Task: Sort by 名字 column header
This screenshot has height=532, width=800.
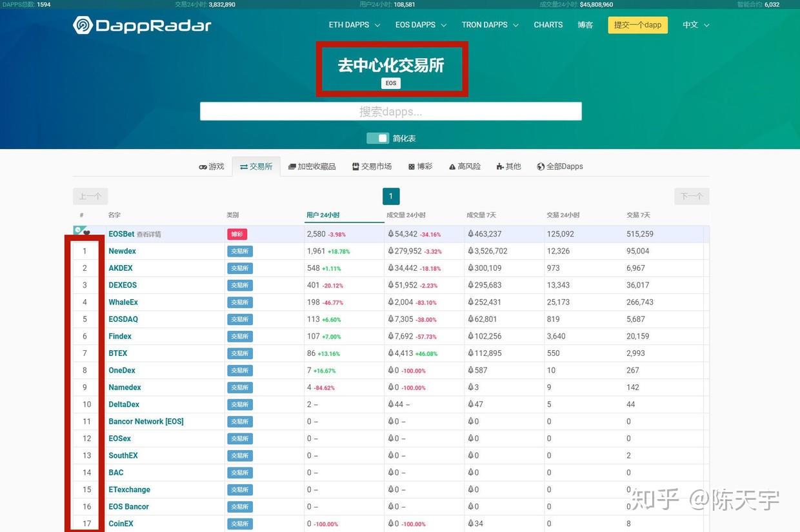Action: (x=114, y=215)
